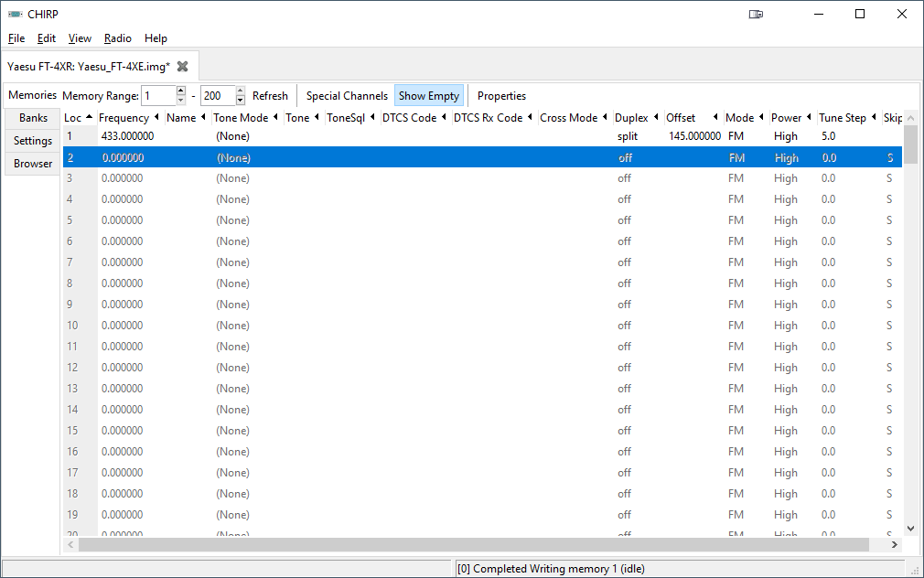Click Tone Mode (None) in row 1
924x578 pixels.
(x=232, y=136)
